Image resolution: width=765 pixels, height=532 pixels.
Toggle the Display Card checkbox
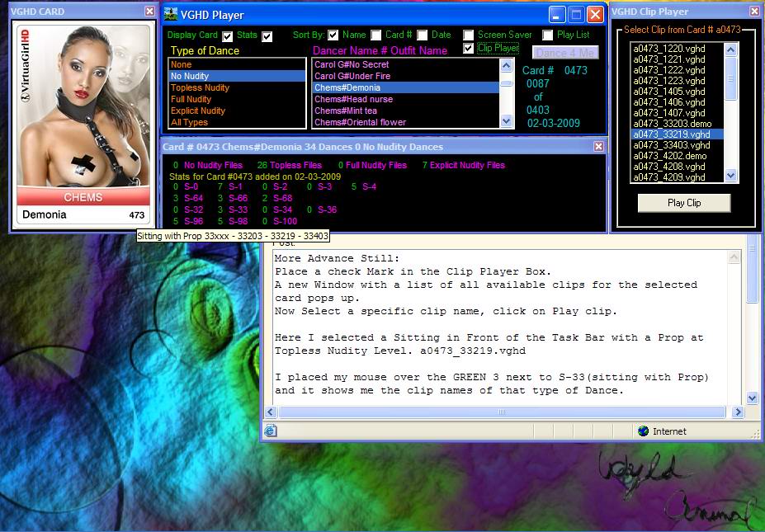[227, 36]
